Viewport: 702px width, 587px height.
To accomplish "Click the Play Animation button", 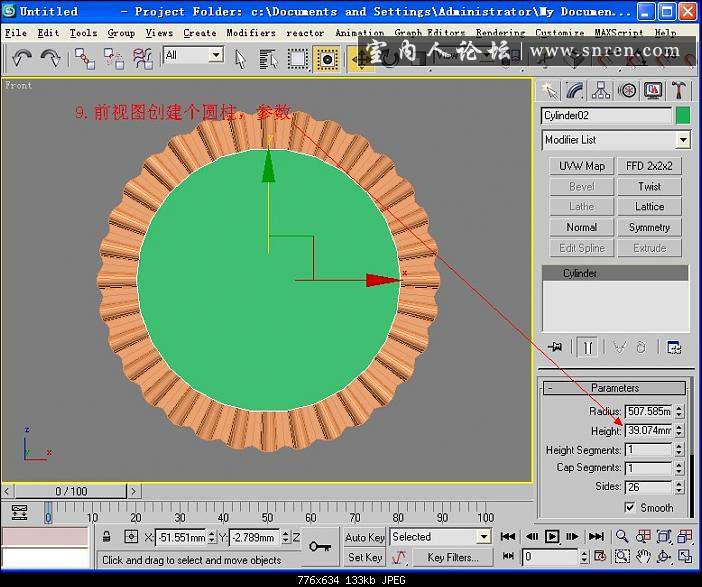I will pyautogui.click(x=552, y=537).
